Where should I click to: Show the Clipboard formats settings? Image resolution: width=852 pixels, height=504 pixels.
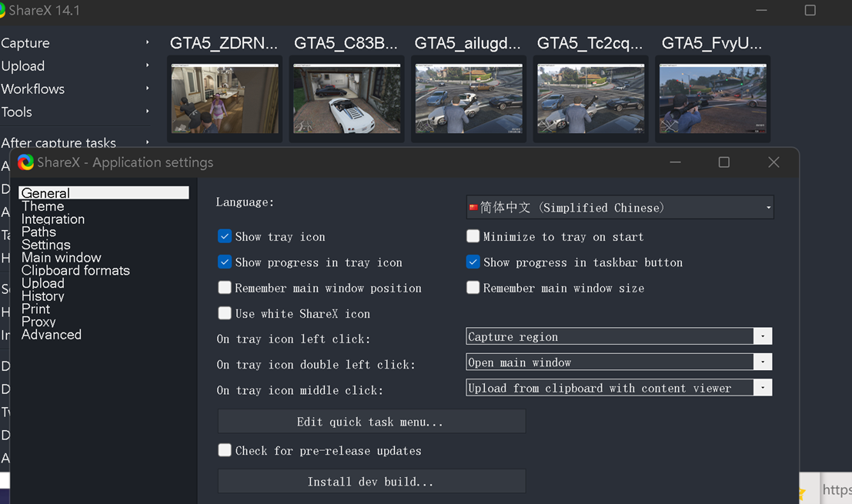75,270
